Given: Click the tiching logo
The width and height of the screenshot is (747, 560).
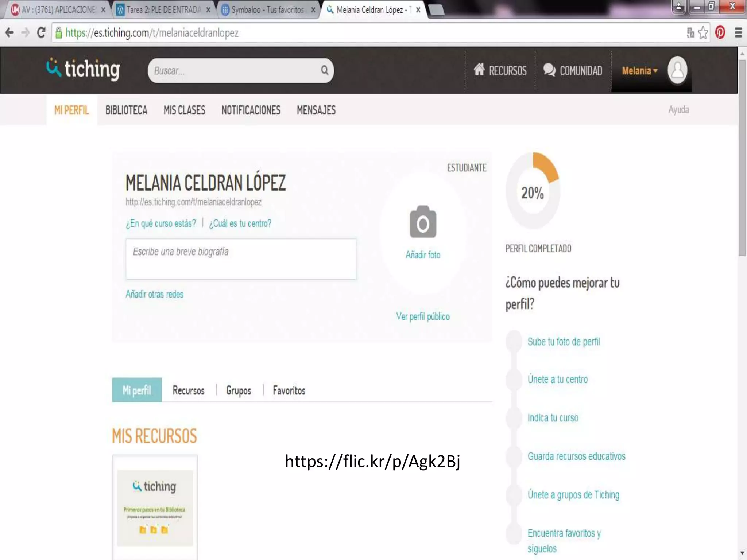Looking at the screenshot, I should click(x=83, y=69).
